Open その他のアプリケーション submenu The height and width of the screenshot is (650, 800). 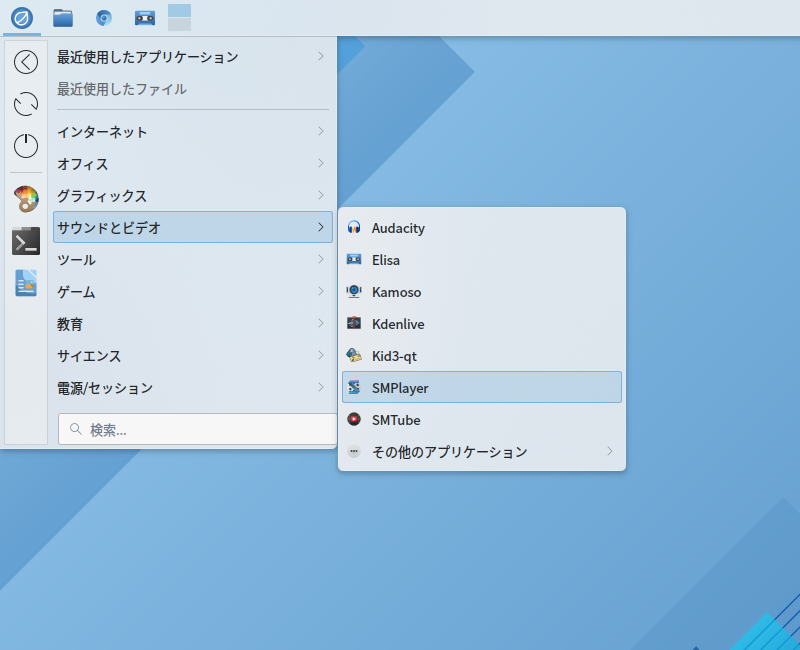482,452
